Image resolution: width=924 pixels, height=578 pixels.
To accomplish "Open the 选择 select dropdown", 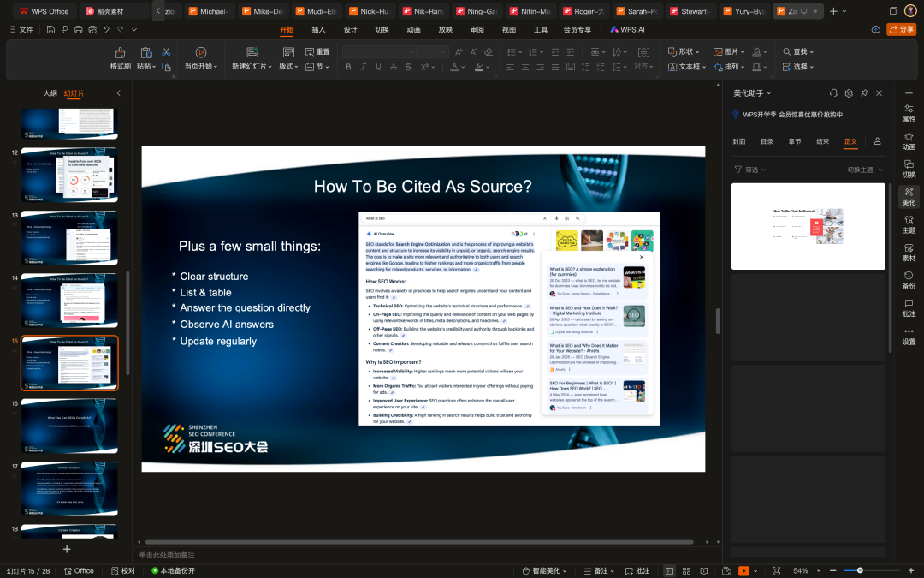I will click(x=798, y=67).
